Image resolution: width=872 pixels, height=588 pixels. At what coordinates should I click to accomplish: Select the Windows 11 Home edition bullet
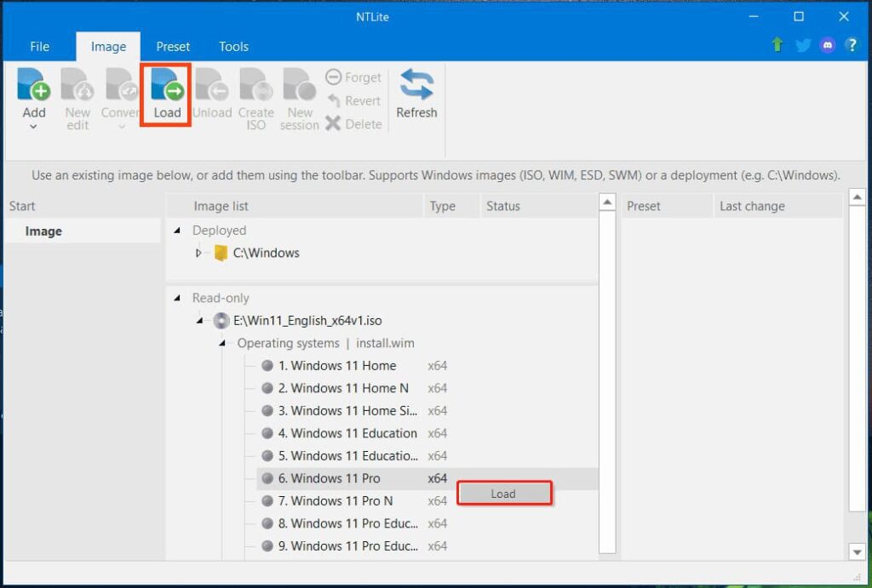(x=267, y=366)
